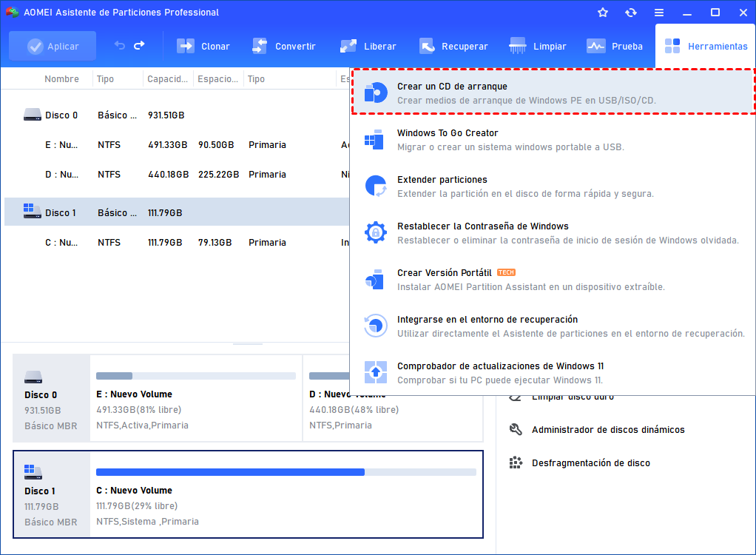756x555 pixels.
Task: Choose Windows To Go Creator
Action: pos(448,133)
